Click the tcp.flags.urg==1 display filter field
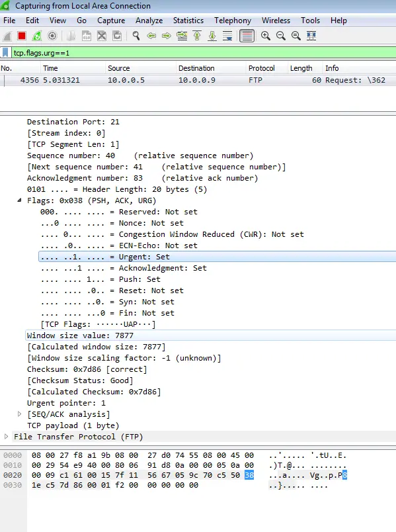Image resolution: width=396 pixels, height=532 pixels. pos(204,53)
